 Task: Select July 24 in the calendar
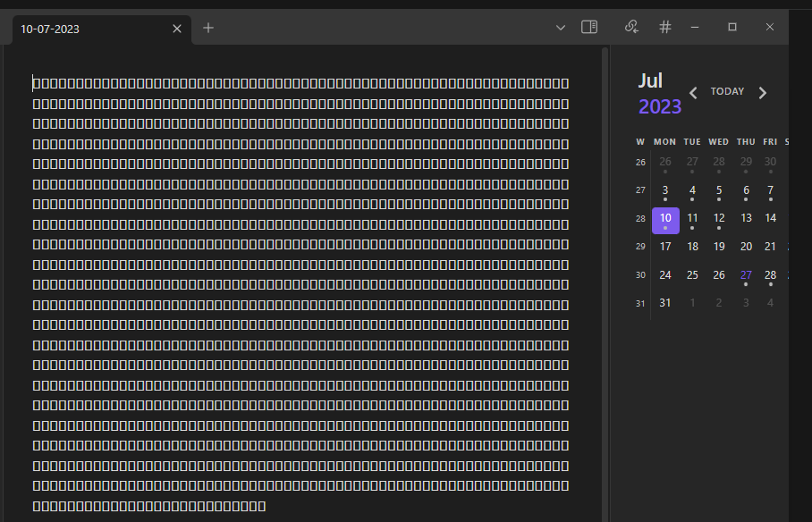tap(665, 276)
